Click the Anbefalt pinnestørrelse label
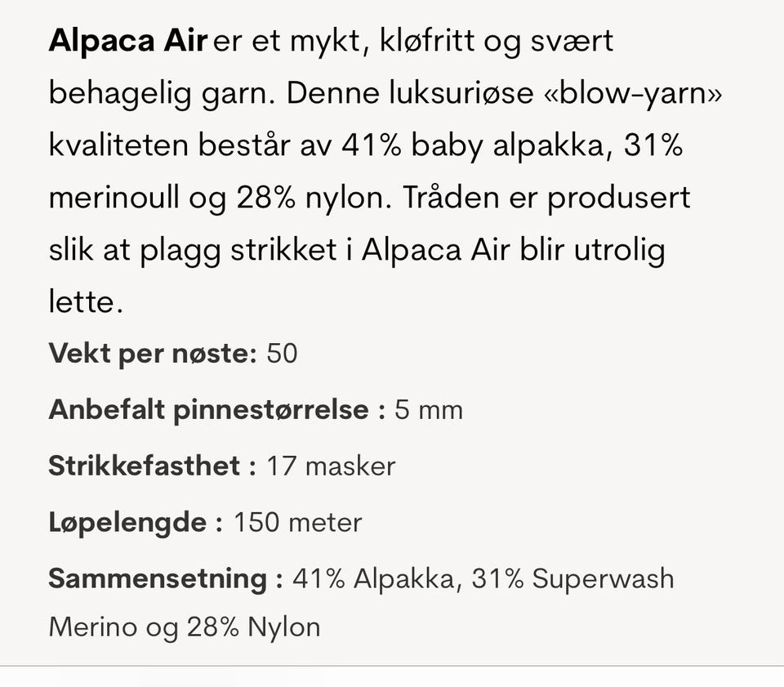 pyautogui.click(x=217, y=411)
